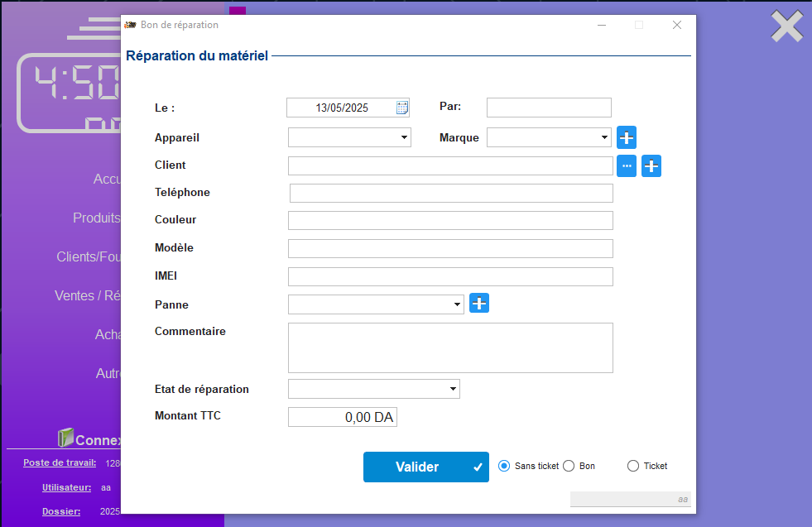Add a new Panne with plus icon
The height and width of the screenshot is (527, 812).
479,304
